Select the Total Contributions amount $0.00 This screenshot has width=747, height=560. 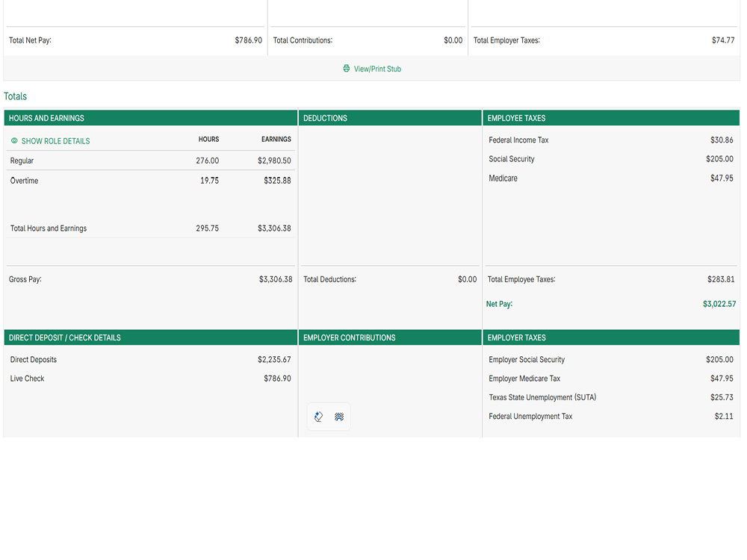tap(453, 40)
